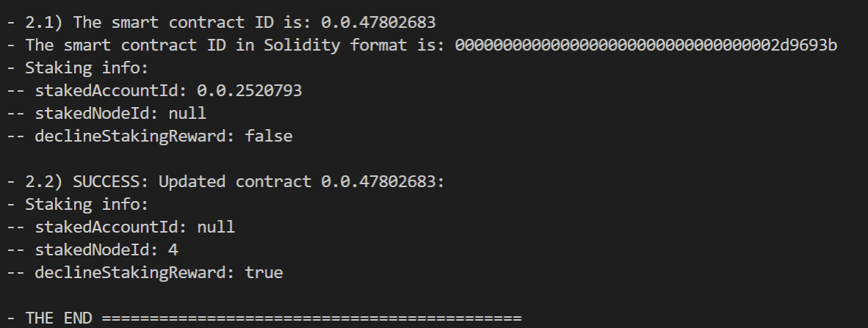Screen dimensions: 868x328
Task: Click the "2.2)" step number
Action: pyautogui.click(x=44, y=181)
